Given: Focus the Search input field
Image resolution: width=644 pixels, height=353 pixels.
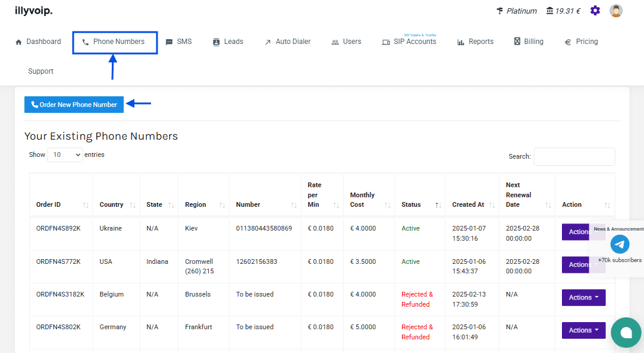Looking at the screenshot, I should (574, 157).
